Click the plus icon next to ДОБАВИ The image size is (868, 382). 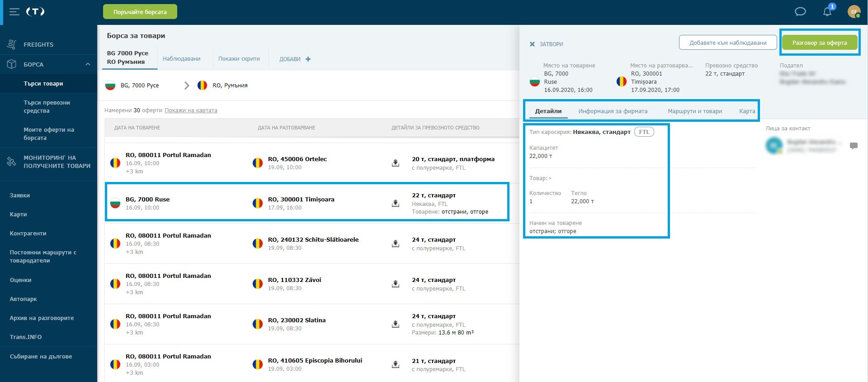[x=308, y=59]
